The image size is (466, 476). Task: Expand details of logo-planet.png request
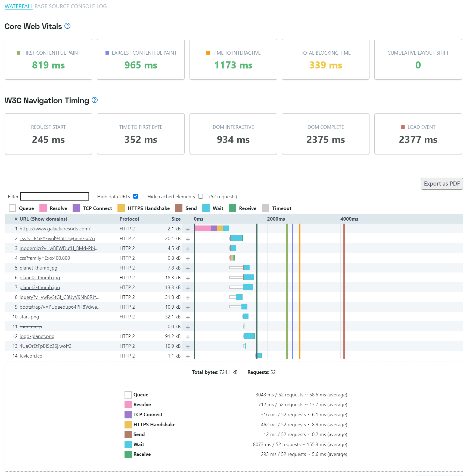(x=188, y=337)
